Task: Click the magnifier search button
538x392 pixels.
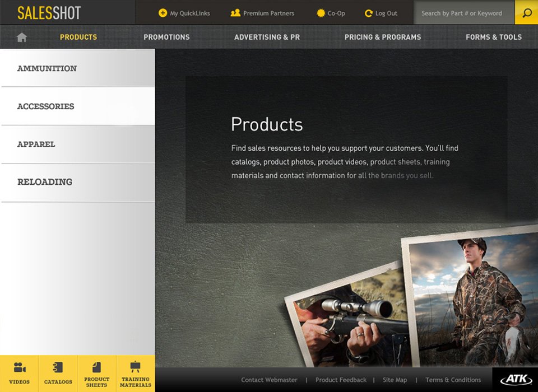Action: tap(526, 13)
